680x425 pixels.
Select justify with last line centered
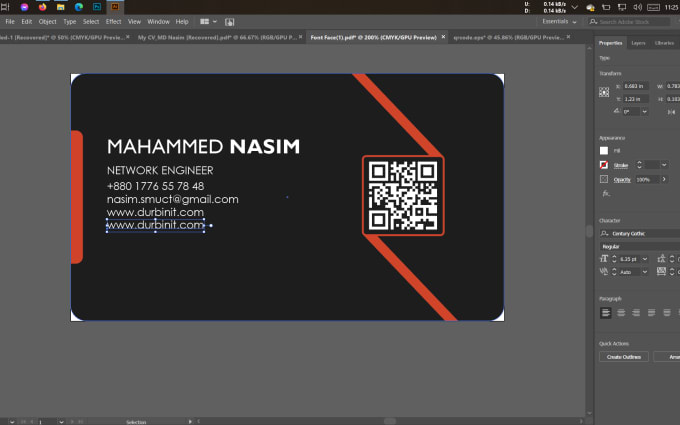tap(667, 313)
